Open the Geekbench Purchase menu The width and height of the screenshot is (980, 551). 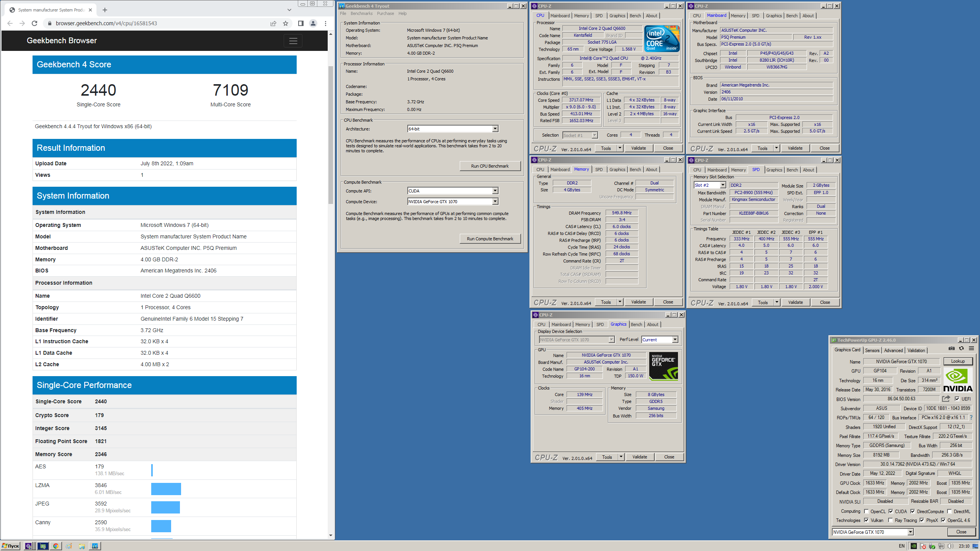[385, 13]
